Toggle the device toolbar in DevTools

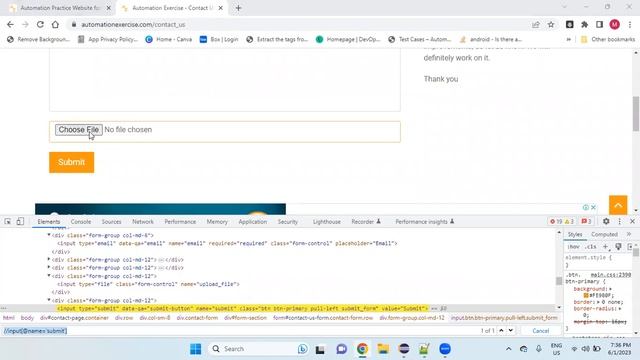20,221
